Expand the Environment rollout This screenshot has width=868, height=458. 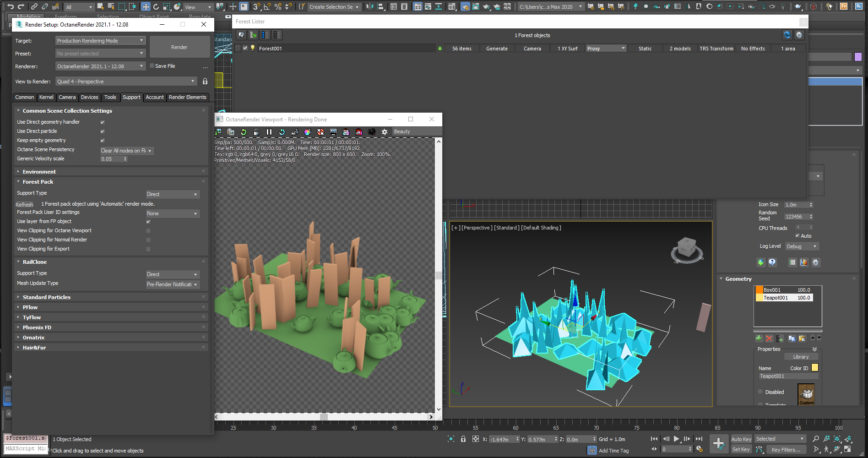[39, 172]
